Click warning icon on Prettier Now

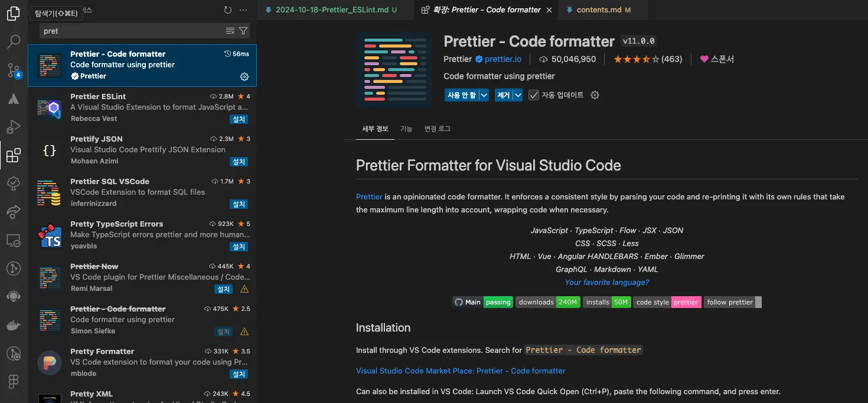(244, 289)
